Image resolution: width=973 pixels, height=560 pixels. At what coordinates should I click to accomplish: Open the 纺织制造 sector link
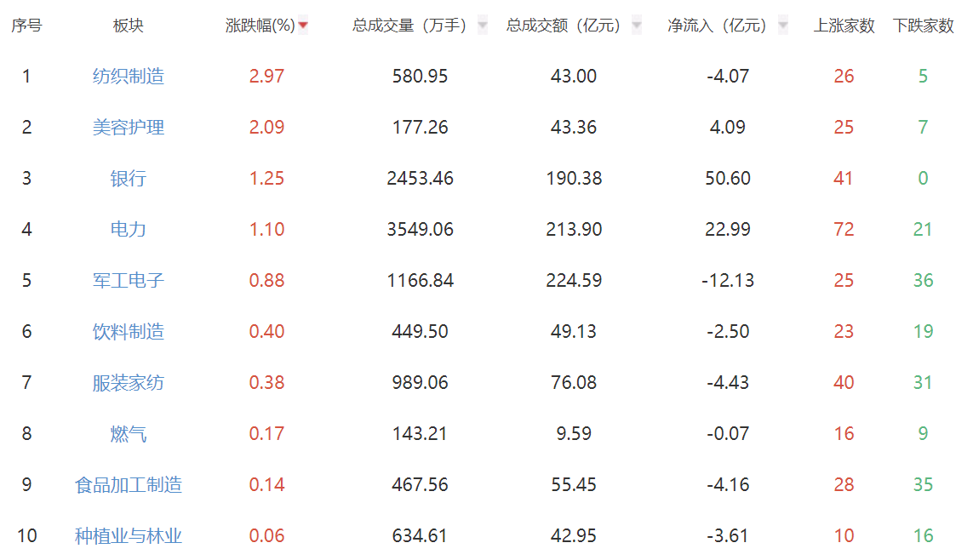point(129,77)
